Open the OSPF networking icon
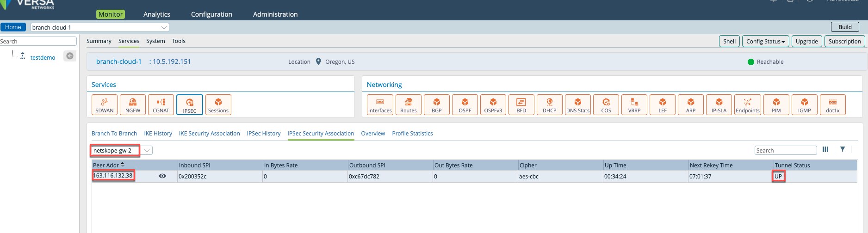Viewport: 868px width, 233px height. 465,105
